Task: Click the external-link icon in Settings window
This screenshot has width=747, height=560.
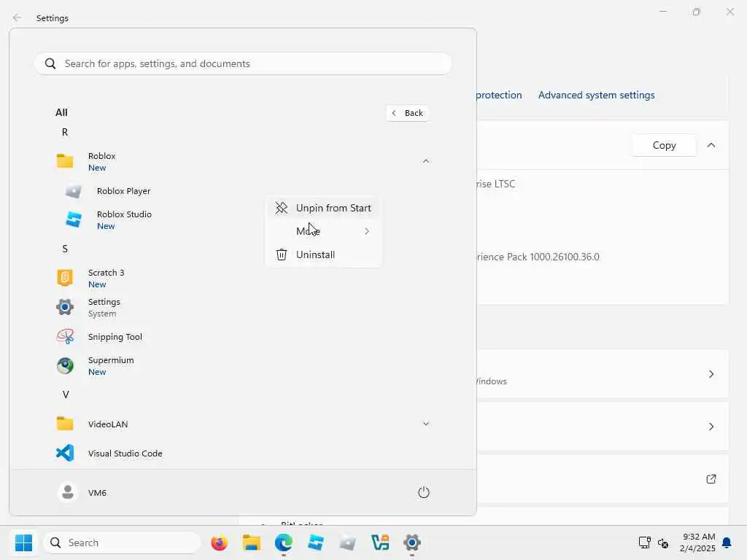Action: (x=711, y=479)
